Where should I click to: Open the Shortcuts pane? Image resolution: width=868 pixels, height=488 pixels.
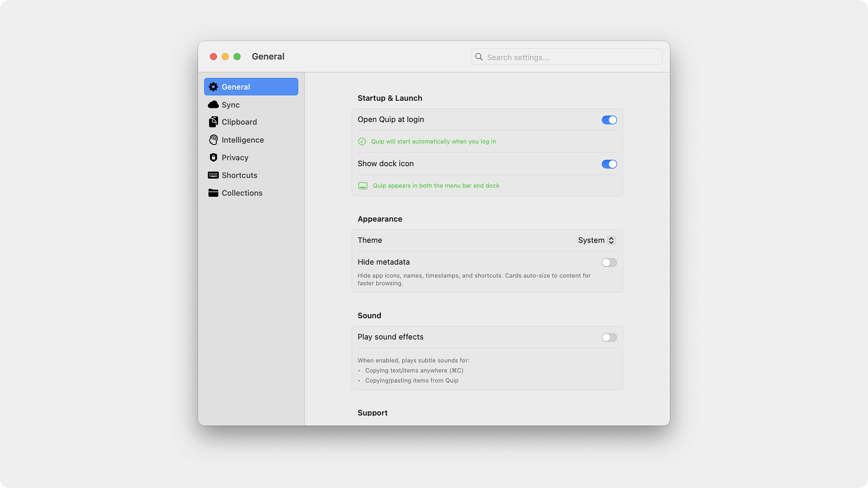click(251, 175)
